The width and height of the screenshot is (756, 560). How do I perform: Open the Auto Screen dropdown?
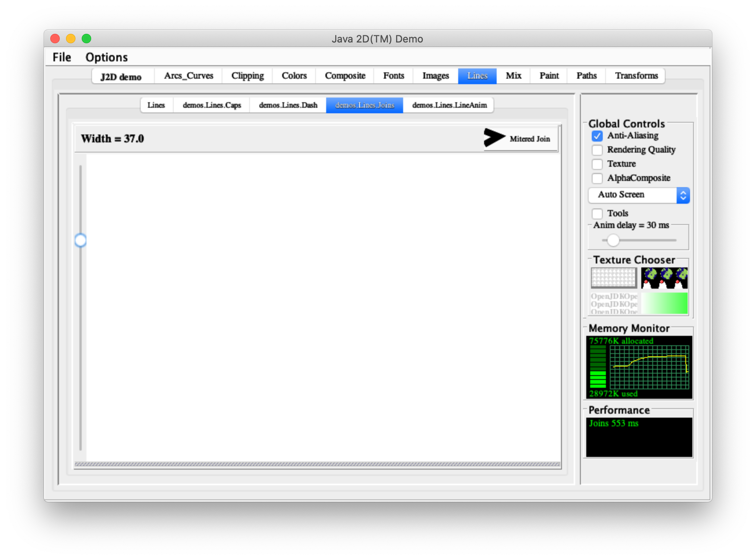tap(639, 195)
